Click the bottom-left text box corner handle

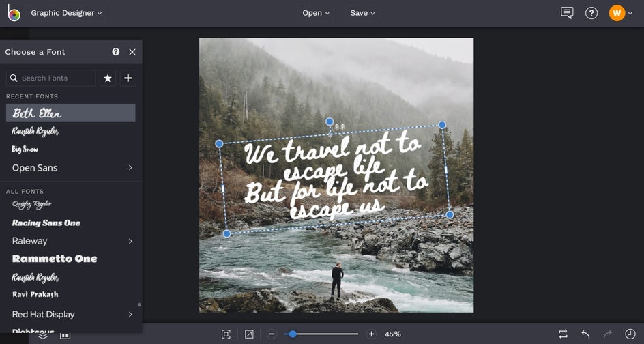pyautogui.click(x=226, y=233)
